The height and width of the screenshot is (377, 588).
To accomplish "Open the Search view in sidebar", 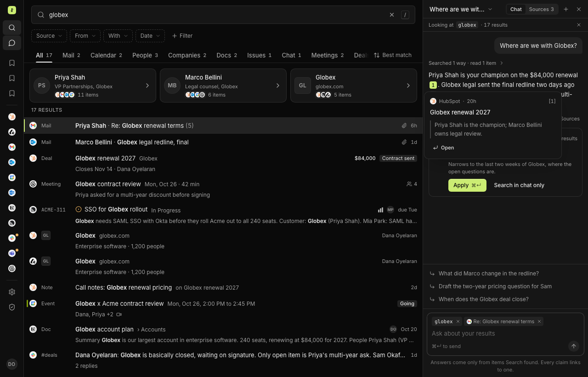I will pyautogui.click(x=12, y=28).
